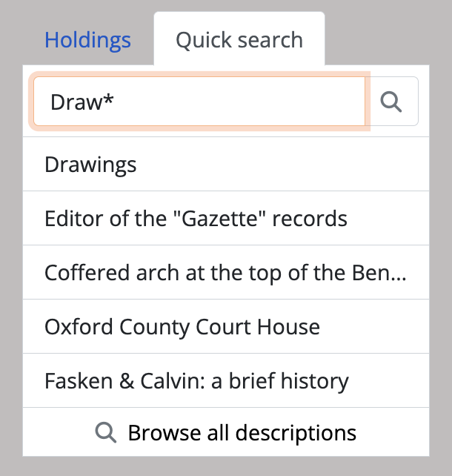Open the Fasken & Calvin history entry

pos(196,381)
